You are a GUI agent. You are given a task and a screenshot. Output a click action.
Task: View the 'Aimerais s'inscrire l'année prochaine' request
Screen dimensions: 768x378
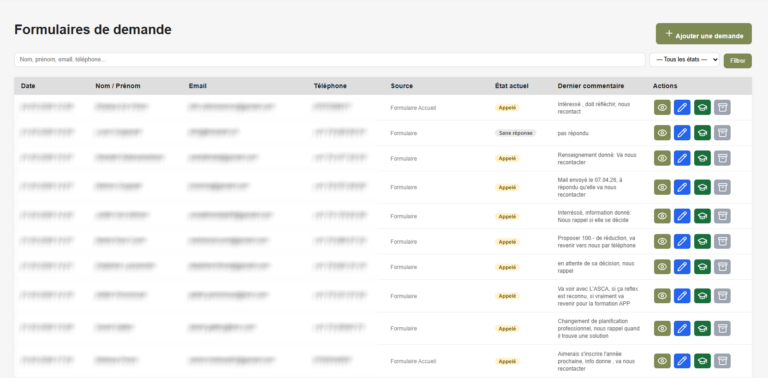pos(662,361)
